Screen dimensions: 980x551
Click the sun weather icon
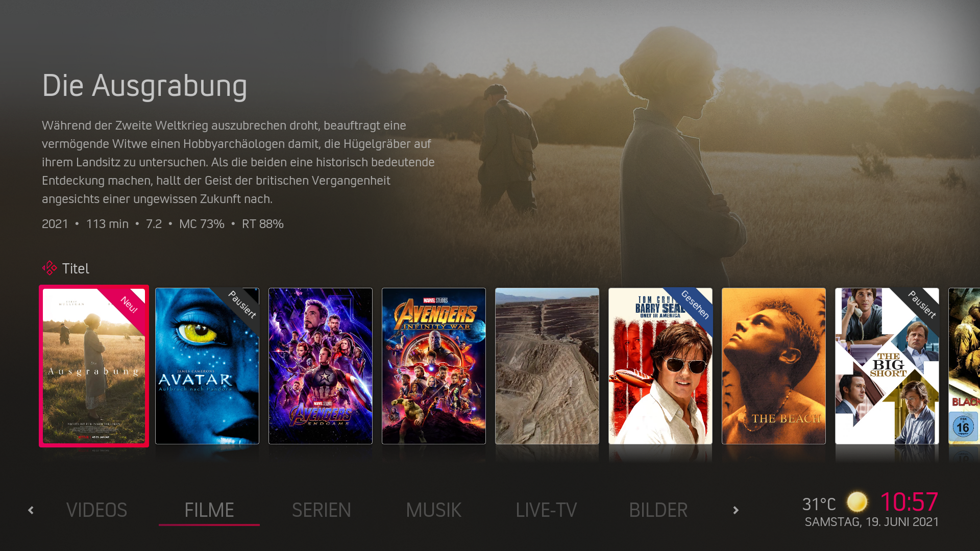pyautogui.click(x=857, y=502)
